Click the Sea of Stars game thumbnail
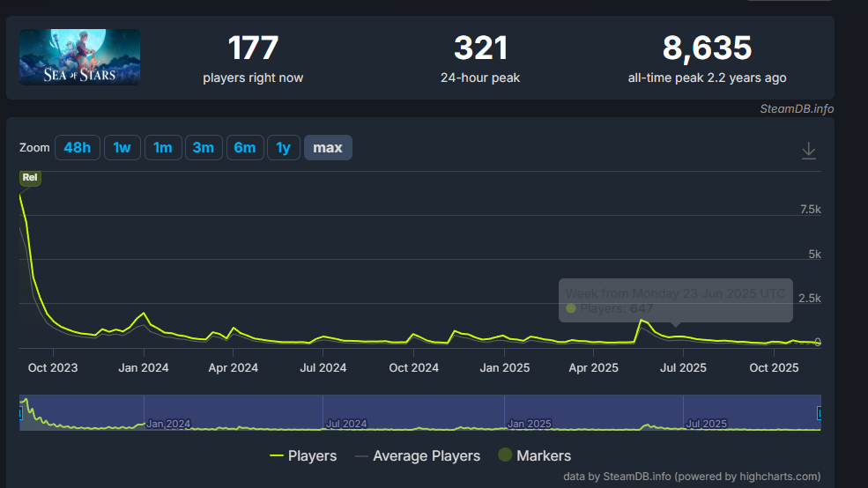The height and width of the screenshot is (488, 868). point(80,57)
